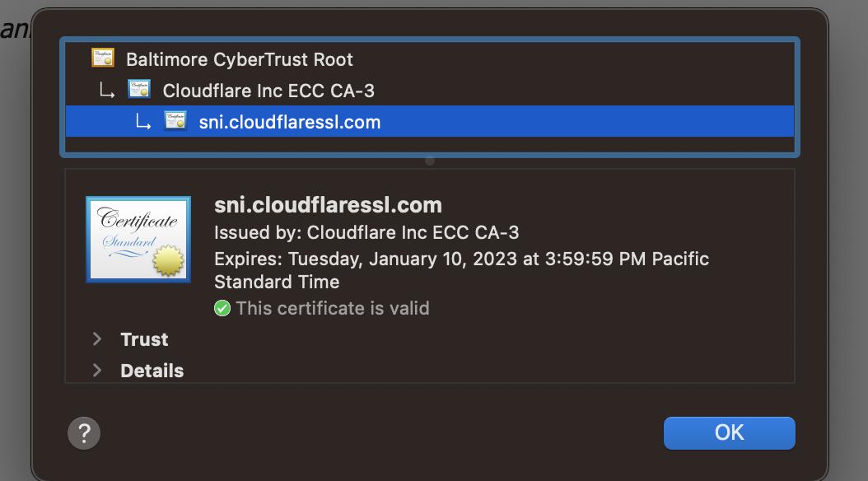Expand the Trust section chevron
The height and width of the screenshot is (481, 868).
97,339
